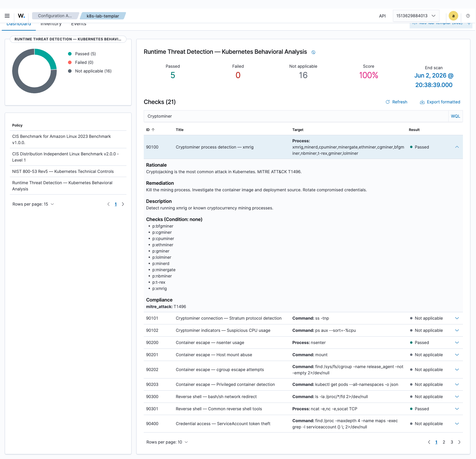Open the user avatar menu
Screen dimensions: 476x459
pyautogui.click(x=453, y=16)
